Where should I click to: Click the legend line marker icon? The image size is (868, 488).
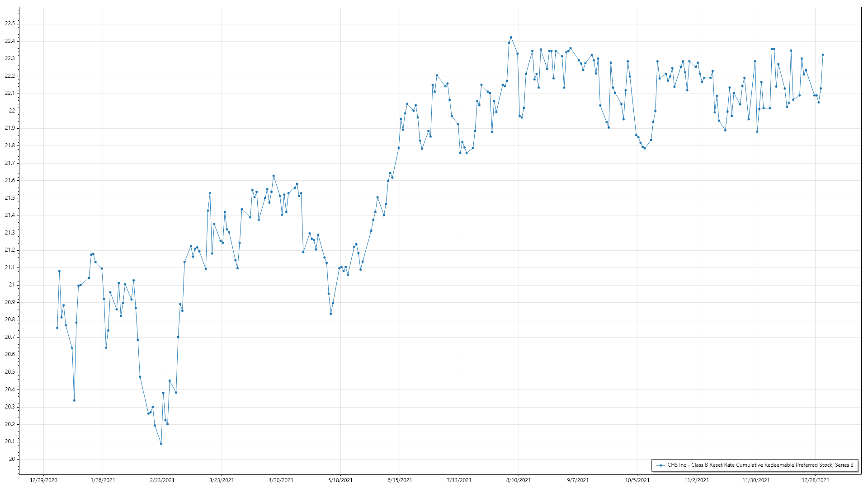pyautogui.click(x=661, y=465)
